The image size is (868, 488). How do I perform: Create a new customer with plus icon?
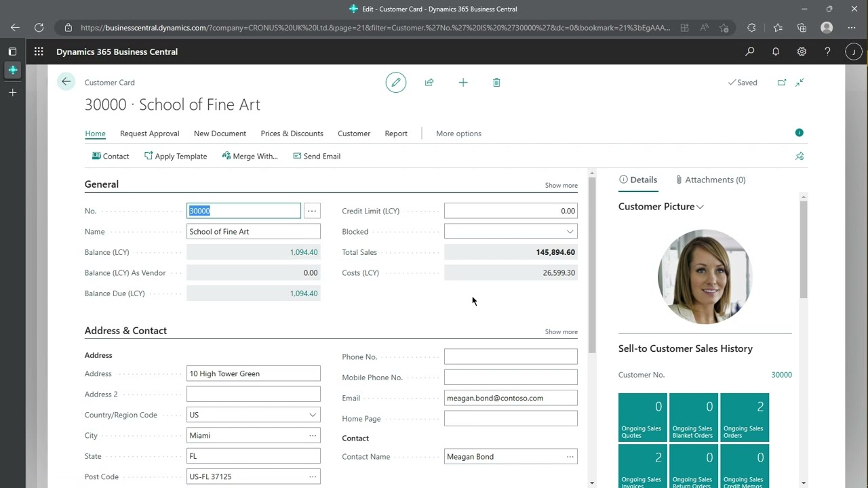(463, 83)
